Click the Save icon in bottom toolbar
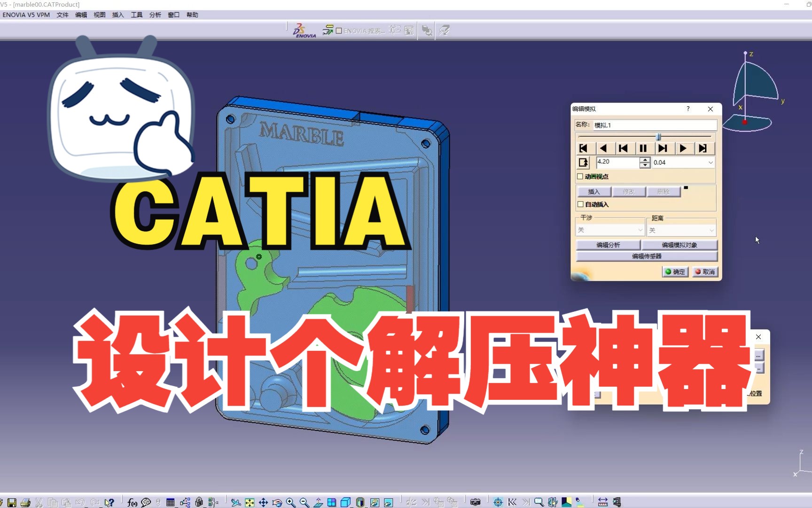812x508 pixels. 12,502
